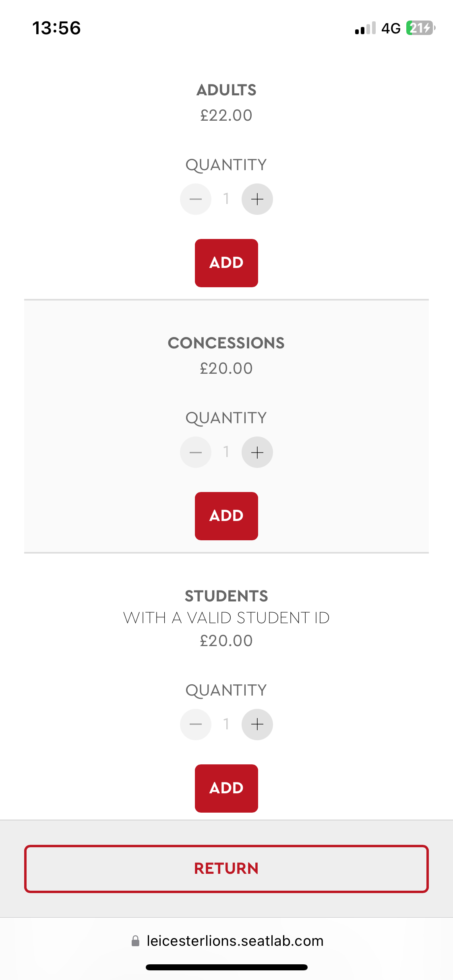Viewport: 453px width, 980px height.
Task: Tap the 13:56 clock in status bar
Action: tap(56, 28)
